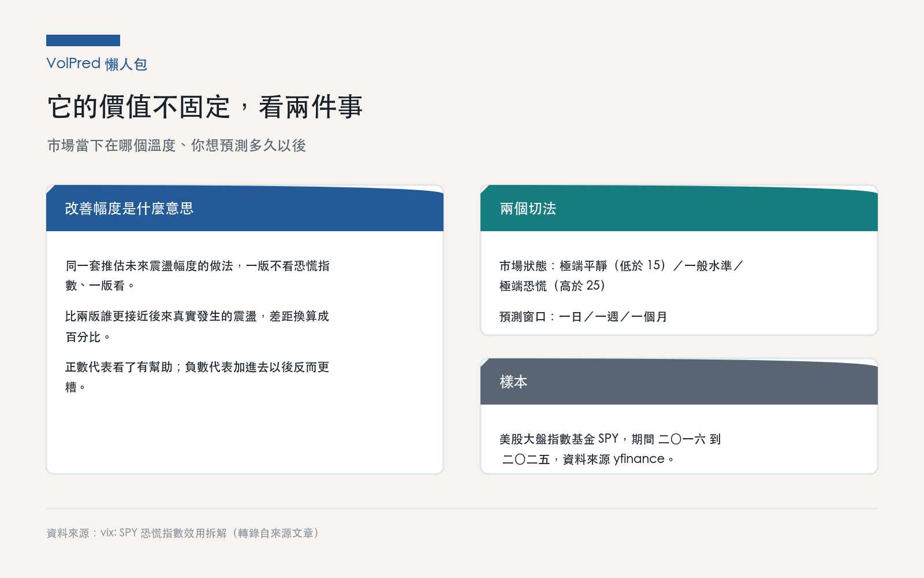Click the paragraph starting '同一套推估未來震盪幅度'

[x=198, y=276]
